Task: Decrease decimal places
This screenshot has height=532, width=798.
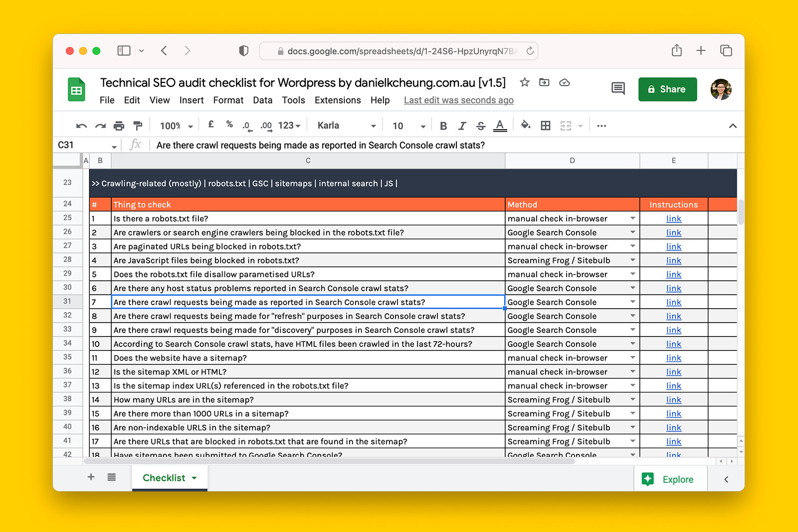Action: tap(247, 126)
